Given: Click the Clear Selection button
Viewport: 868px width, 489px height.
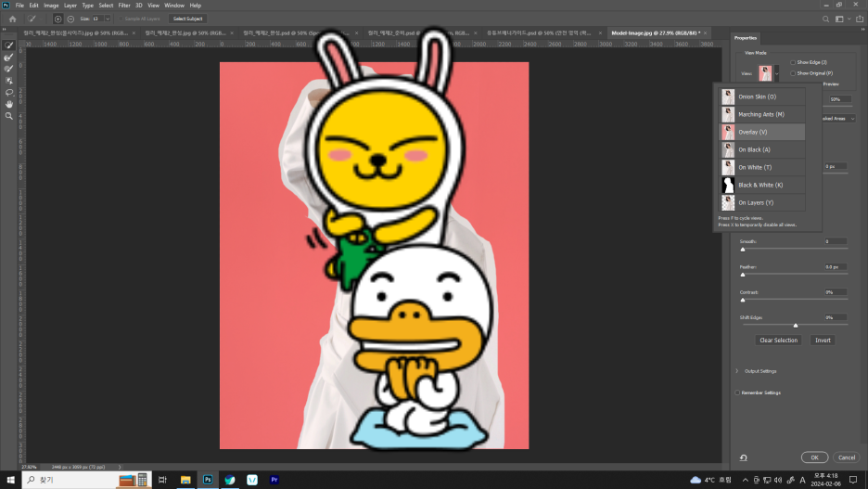Looking at the screenshot, I should (778, 340).
